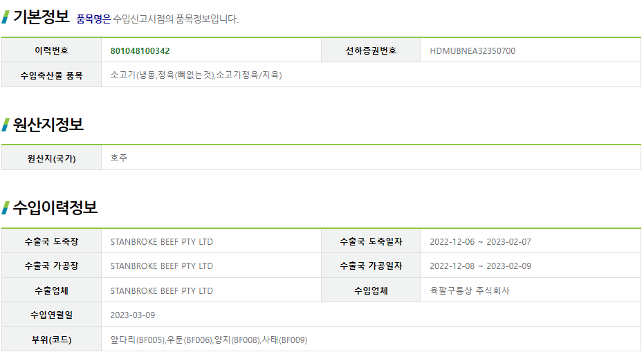Viewport: 644px width, 361px height.
Task: Click the 수입이력정보 section heading
Action: coord(55,207)
